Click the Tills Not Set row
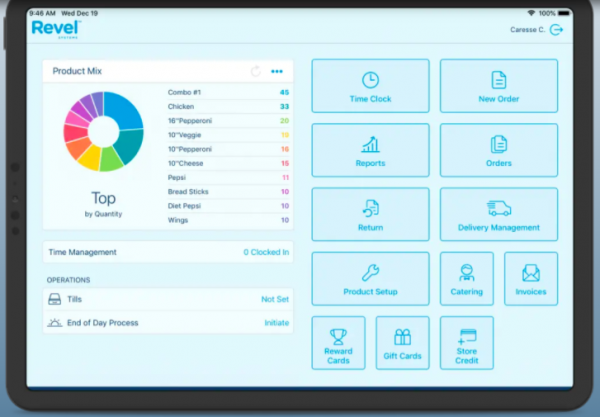600x417 pixels. tap(168, 299)
